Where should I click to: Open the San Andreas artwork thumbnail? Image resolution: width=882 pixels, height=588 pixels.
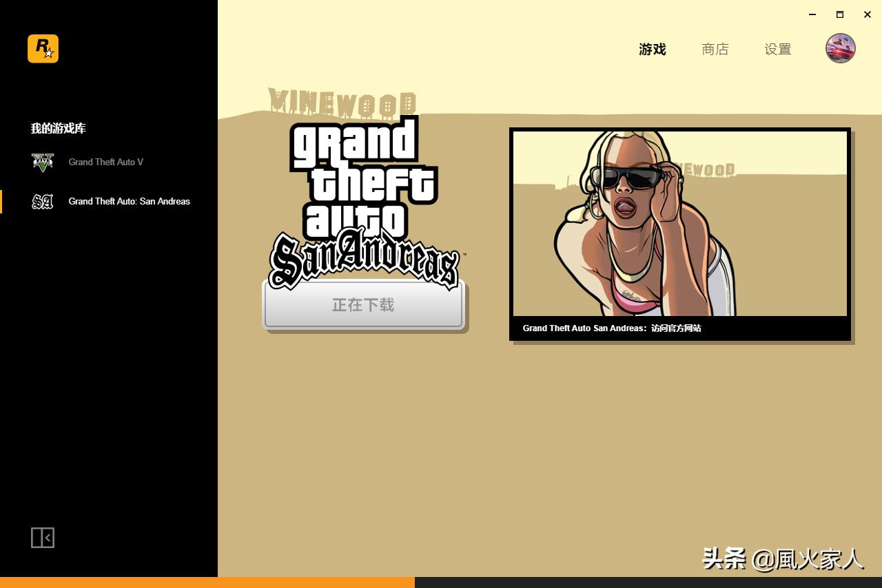680,224
